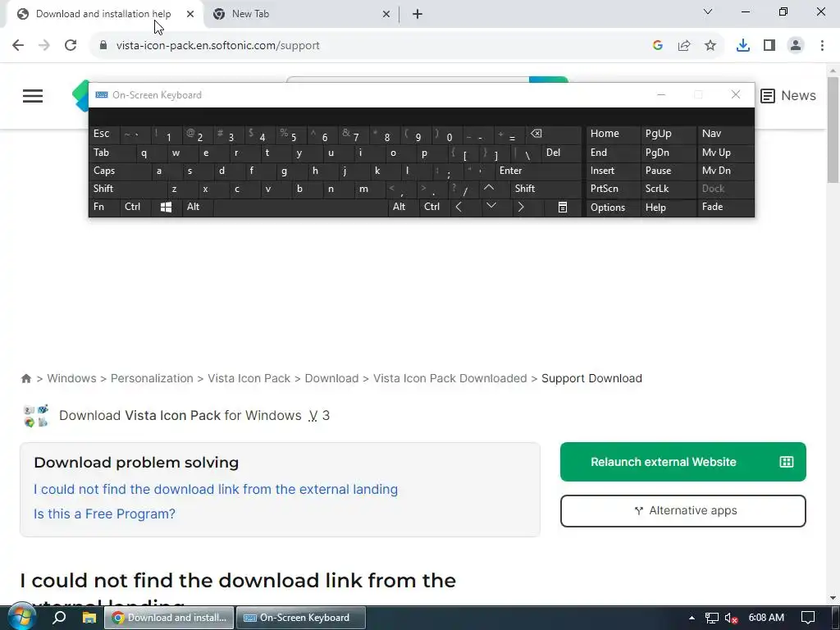This screenshot has width=840, height=630.
Task: Open new tab with plus button
Action: coord(418,14)
